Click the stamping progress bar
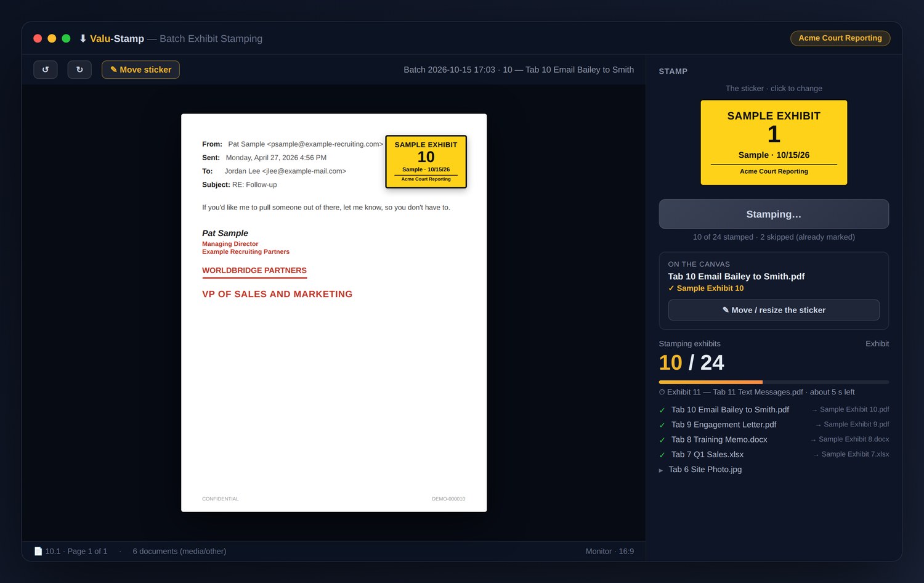924x583 pixels. (774, 382)
